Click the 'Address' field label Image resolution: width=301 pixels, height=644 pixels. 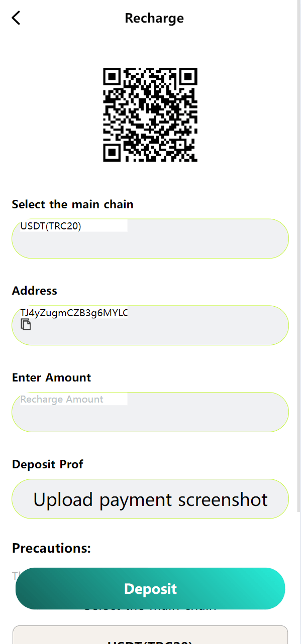pyautogui.click(x=35, y=291)
